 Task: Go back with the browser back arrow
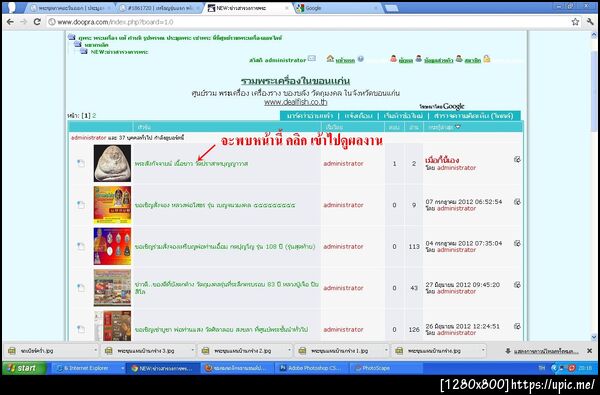[x=10, y=22]
